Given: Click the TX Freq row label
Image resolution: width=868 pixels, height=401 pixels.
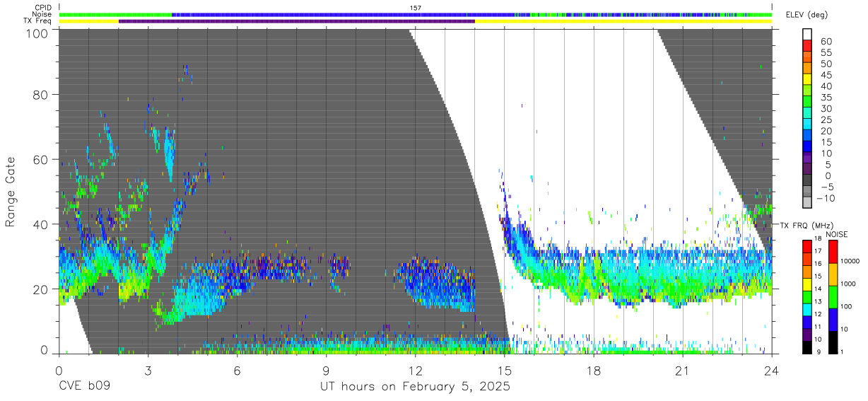Looking at the screenshot, I should click(38, 21).
